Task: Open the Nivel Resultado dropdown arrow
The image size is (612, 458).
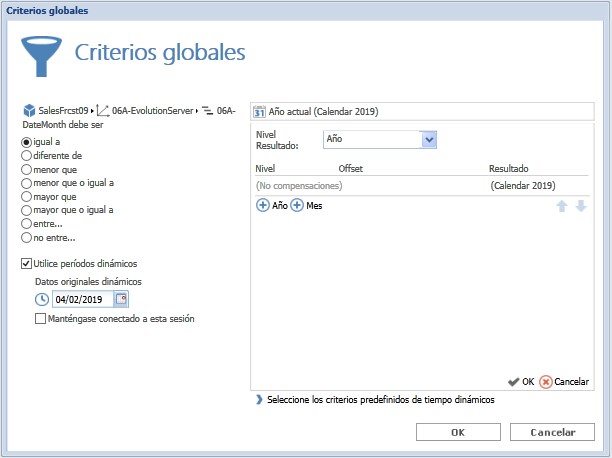Action: coord(429,139)
